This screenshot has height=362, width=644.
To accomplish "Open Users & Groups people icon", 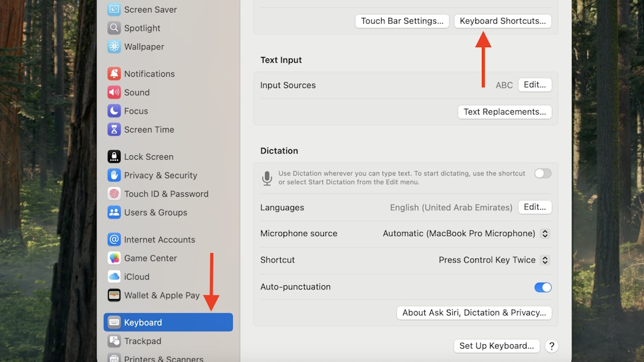I will click(x=114, y=212).
